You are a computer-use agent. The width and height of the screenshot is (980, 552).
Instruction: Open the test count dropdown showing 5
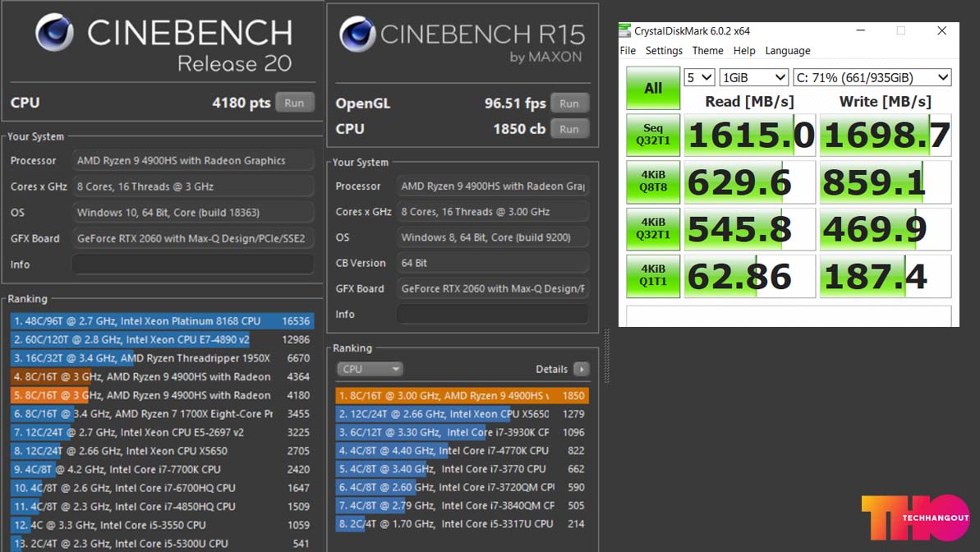(699, 77)
